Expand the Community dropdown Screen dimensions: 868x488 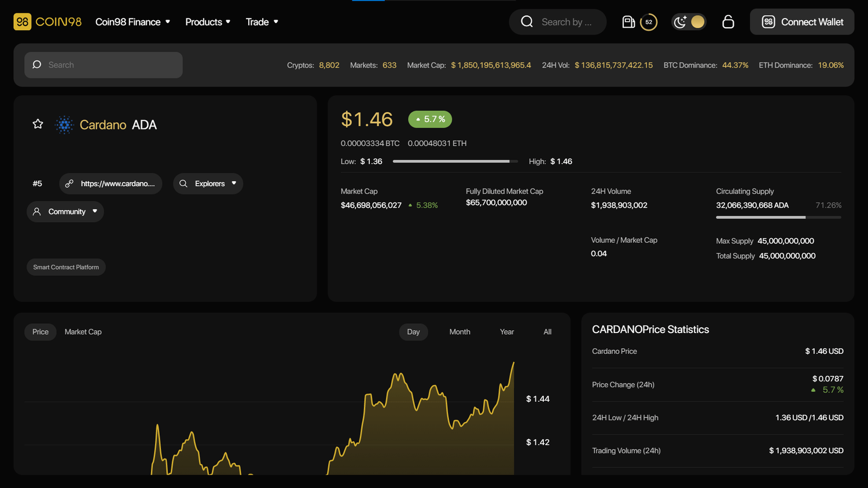click(65, 212)
